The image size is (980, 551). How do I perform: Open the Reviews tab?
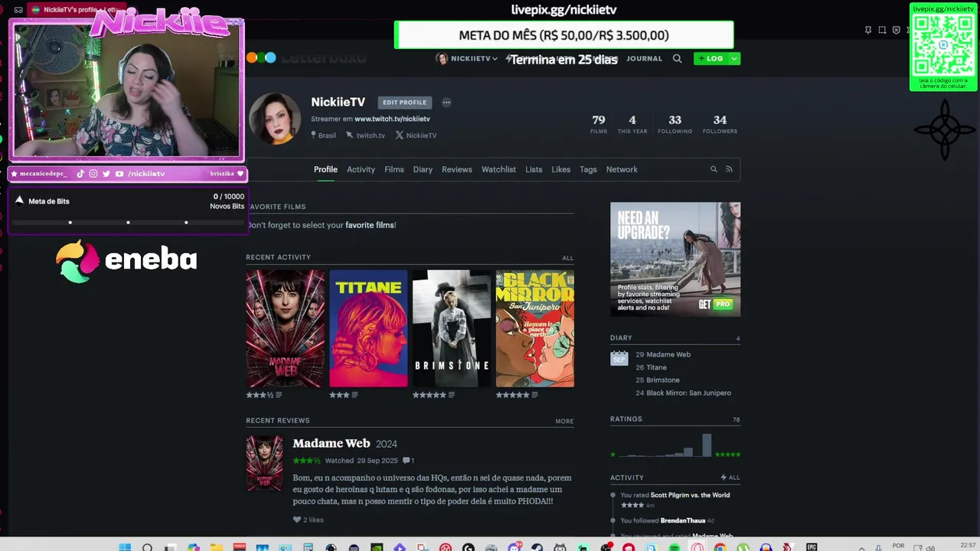point(457,169)
